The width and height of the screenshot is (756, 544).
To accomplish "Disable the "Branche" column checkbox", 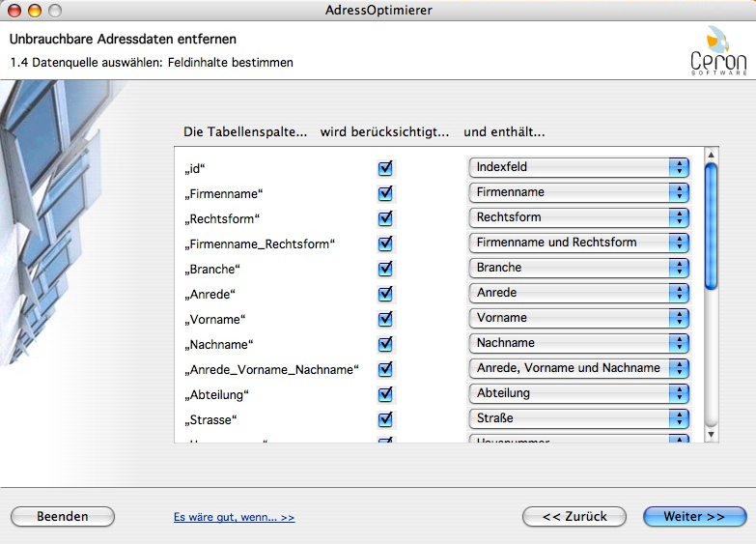I will click(385, 268).
